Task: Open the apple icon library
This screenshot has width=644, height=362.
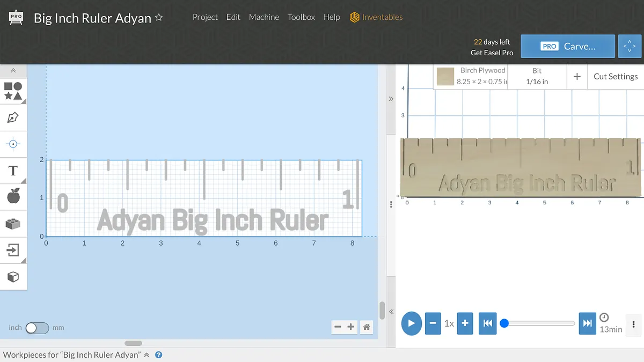Action: [13, 197]
